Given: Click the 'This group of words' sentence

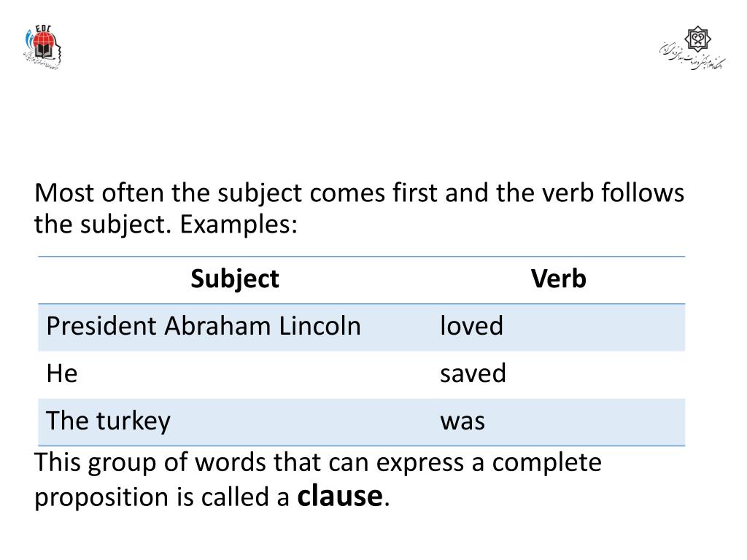Looking at the screenshot, I should click(x=318, y=480).
